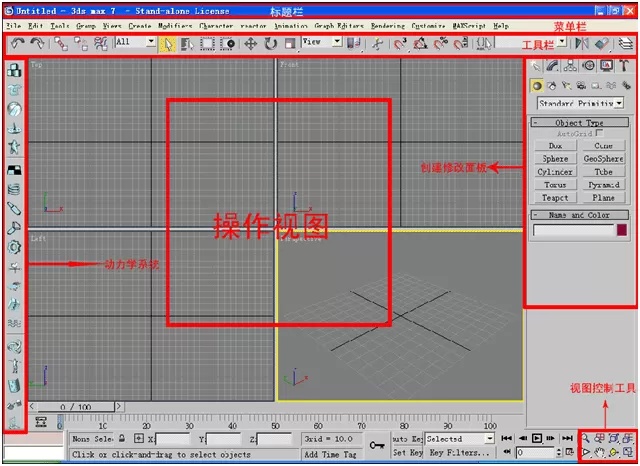Click the Arc Rotate viewport tool
The image size is (640, 466).
point(613,452)
